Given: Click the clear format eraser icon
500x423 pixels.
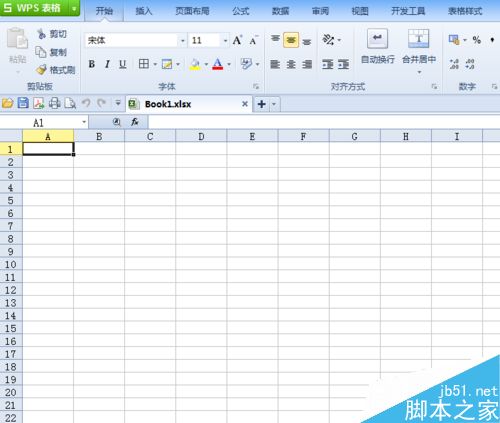Looking at the screenshot, I should click(x=247, y=64).
